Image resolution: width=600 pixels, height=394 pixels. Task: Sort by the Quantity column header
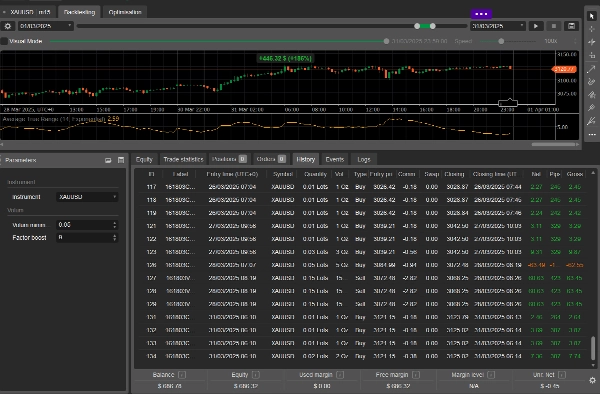315,174
